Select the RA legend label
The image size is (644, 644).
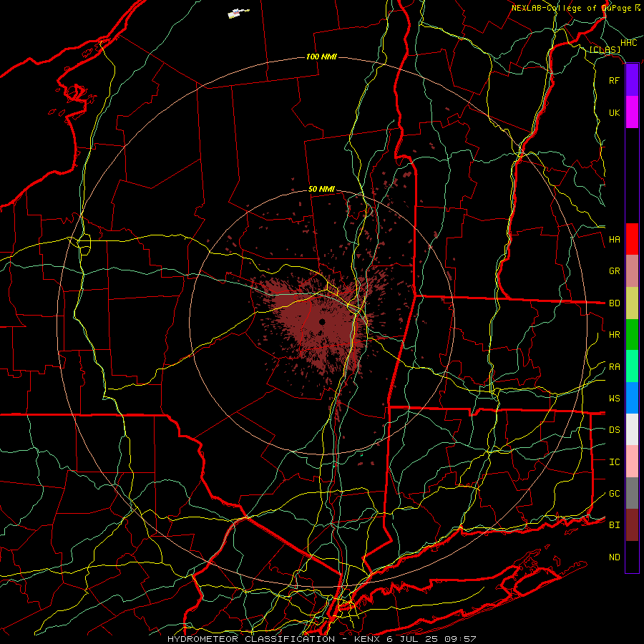(x=615, y=367)
